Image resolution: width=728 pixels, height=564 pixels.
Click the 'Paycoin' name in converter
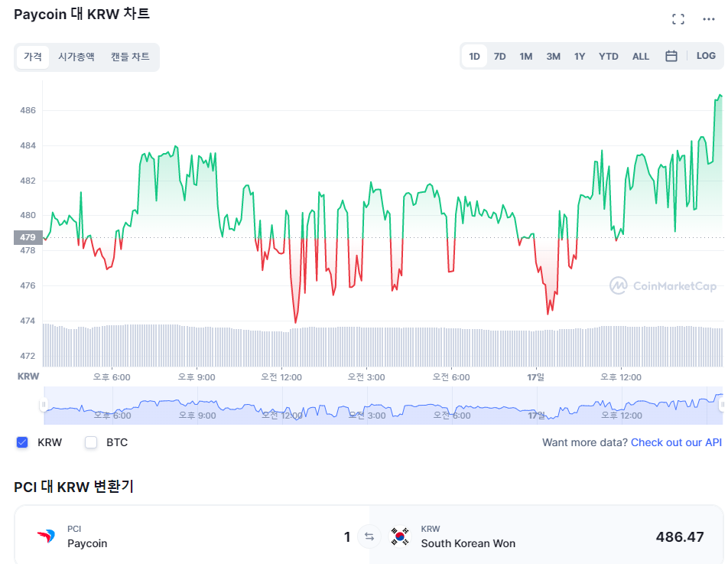(87, 543)
